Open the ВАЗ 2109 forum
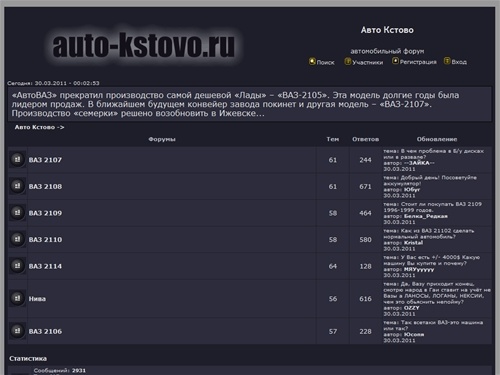The height and width of the screenshot is (375, 500). [x=45, y=213]
